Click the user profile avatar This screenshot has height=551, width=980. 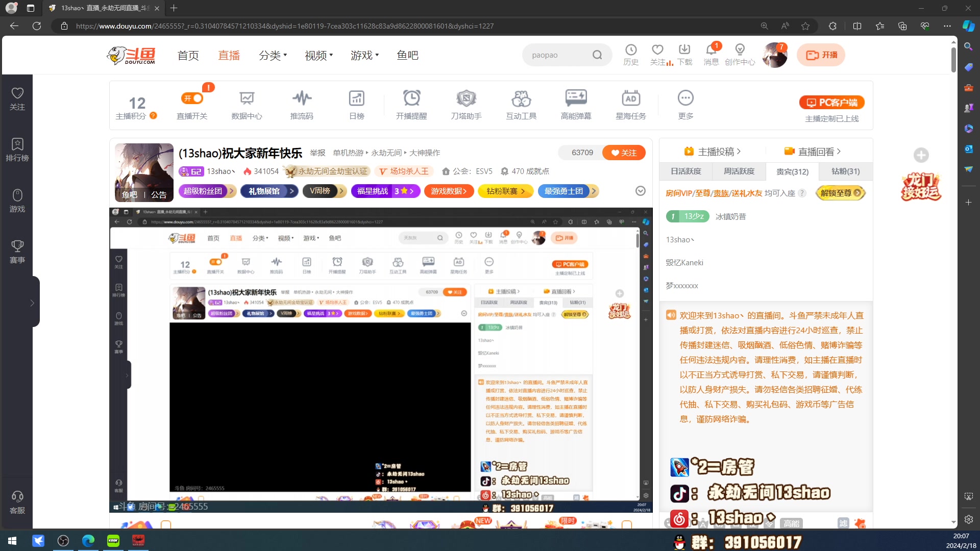774,55
